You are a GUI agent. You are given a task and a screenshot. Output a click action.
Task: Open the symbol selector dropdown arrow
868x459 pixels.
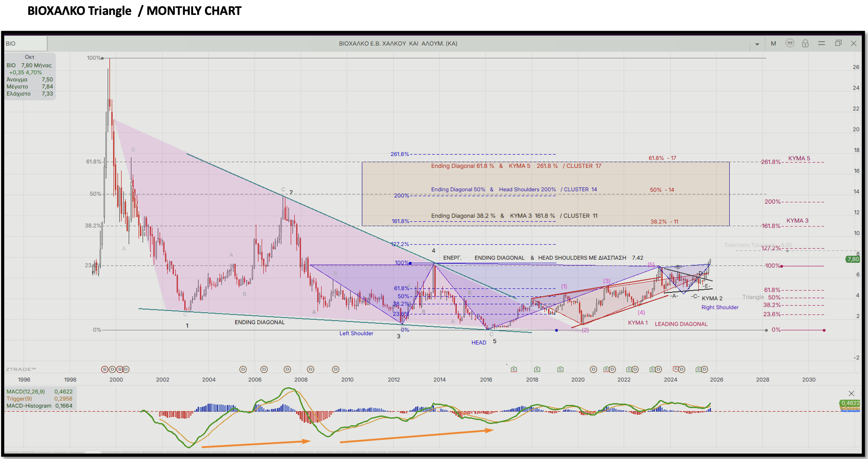(757, 44)
